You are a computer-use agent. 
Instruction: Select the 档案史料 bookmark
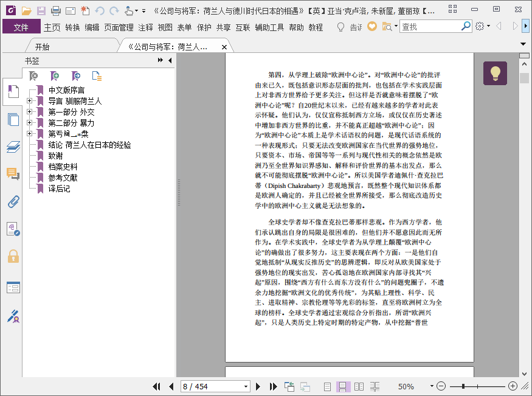click(x=63, y=167)
